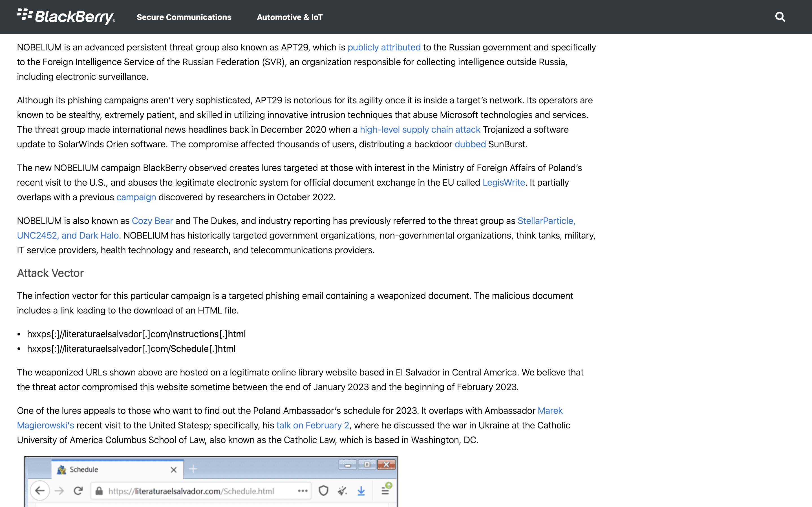Screen dimensions: 812x507
Task: Open 'high-level supply chain attack' link
Action: coord(420,130)
